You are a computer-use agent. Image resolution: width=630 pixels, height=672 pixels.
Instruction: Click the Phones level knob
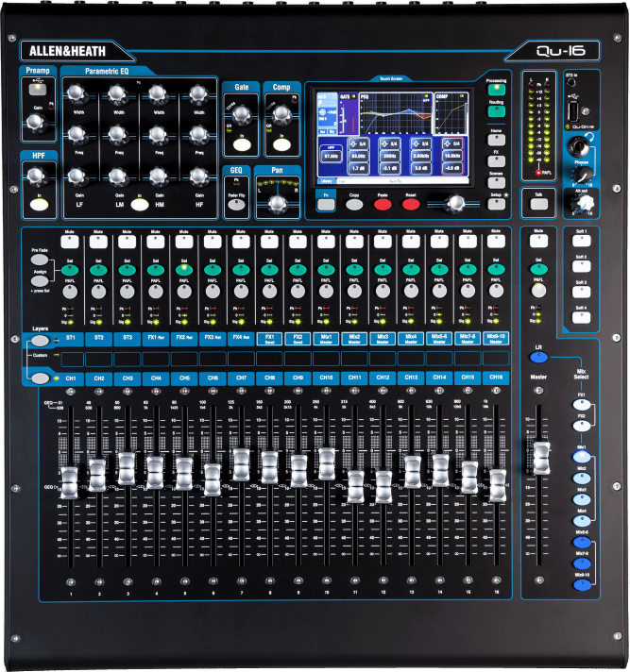(584, 175)
